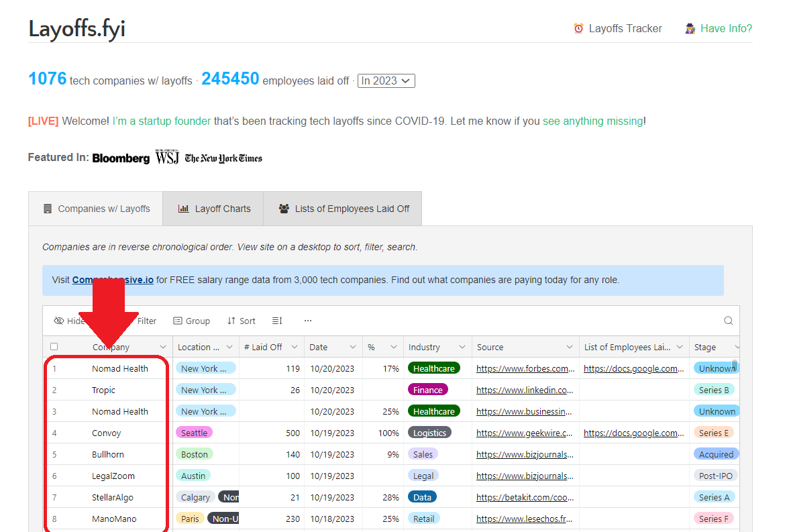Click the Bloomberg logo

(121, 158)
